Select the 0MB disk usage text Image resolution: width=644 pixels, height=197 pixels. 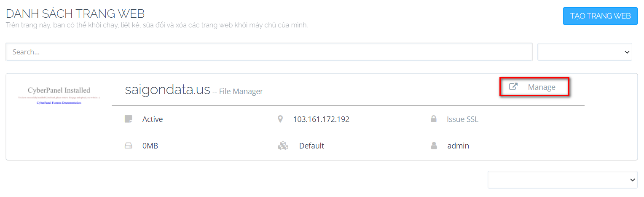[x=150, y=146]
